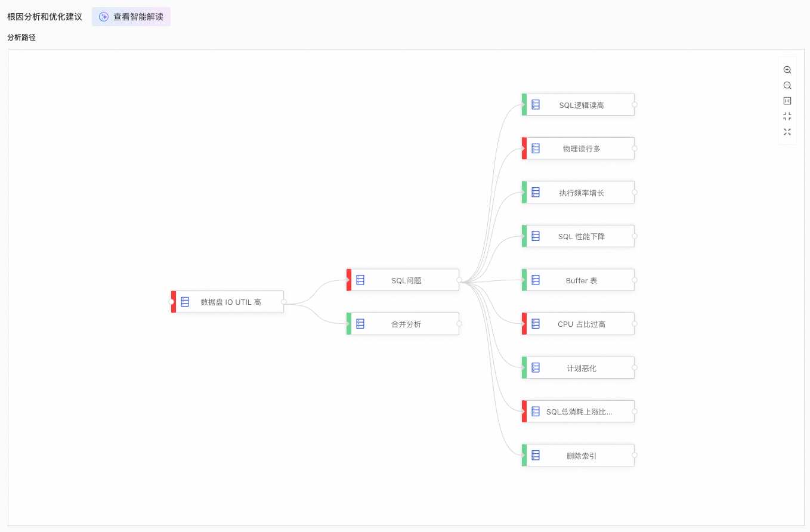The height and width of the screenshot is (532, 810).
Task: Click the sparkle icon beside 查看智能解读
Action: 104,17
